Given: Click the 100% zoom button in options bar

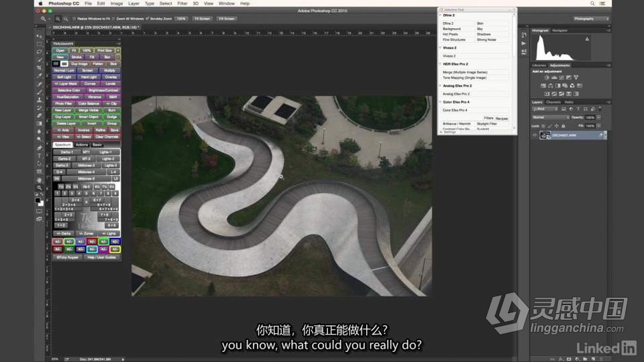Looking at the screenshot, I should click(x=181, y=19).
